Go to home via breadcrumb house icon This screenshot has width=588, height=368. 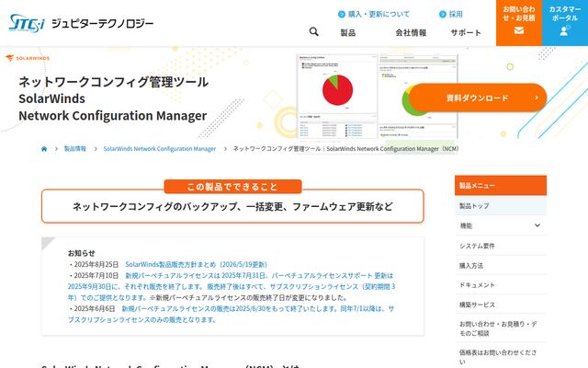point(44,149)
